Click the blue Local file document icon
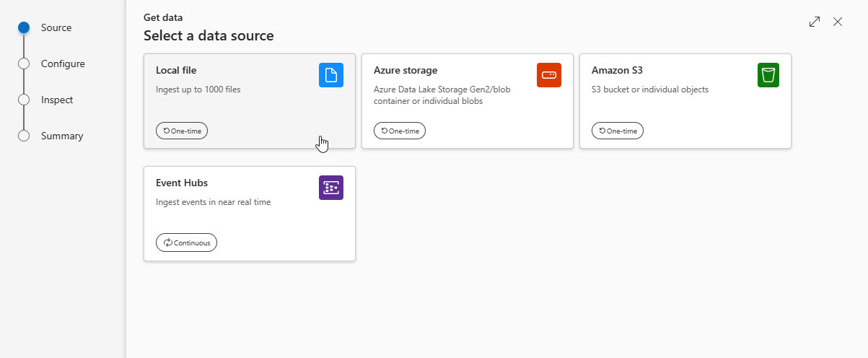This screenshot has width=868, height=358. tap(331, 75)
